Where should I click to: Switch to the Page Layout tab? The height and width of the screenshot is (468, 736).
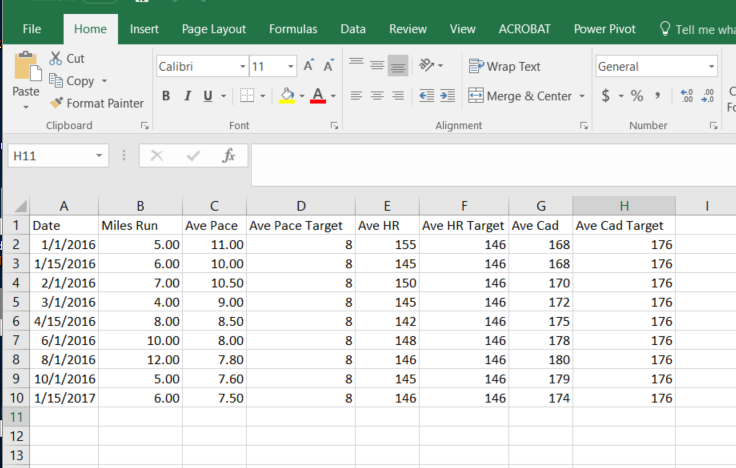pyautogui.click(x=214, y=29)
